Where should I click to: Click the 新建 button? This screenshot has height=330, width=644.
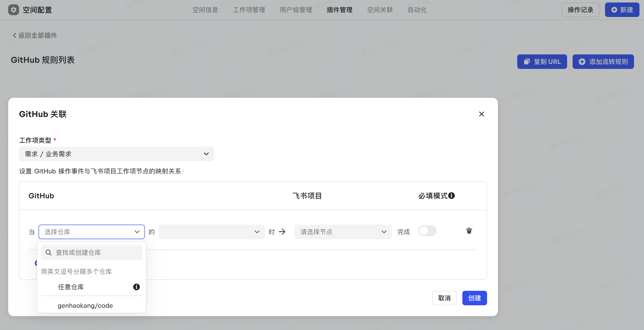point(622,10)
